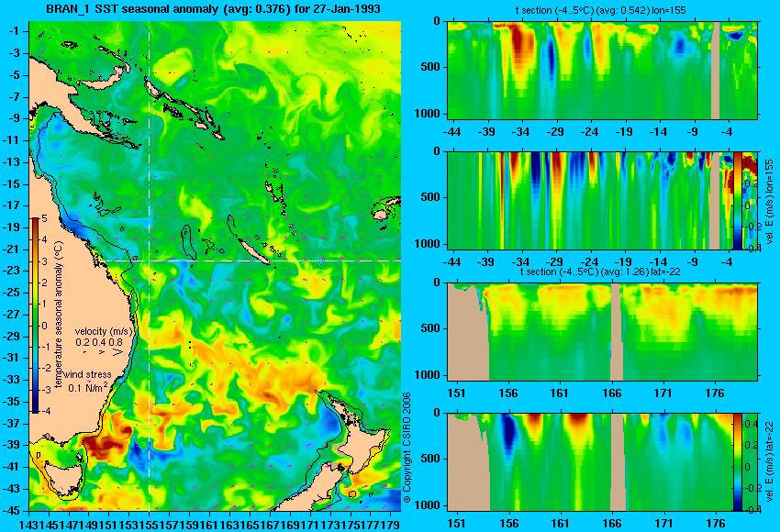Screen dimensions: 780x532
Task: Click "-24" on the lon=155 velocity section axis
Action: 589,262
